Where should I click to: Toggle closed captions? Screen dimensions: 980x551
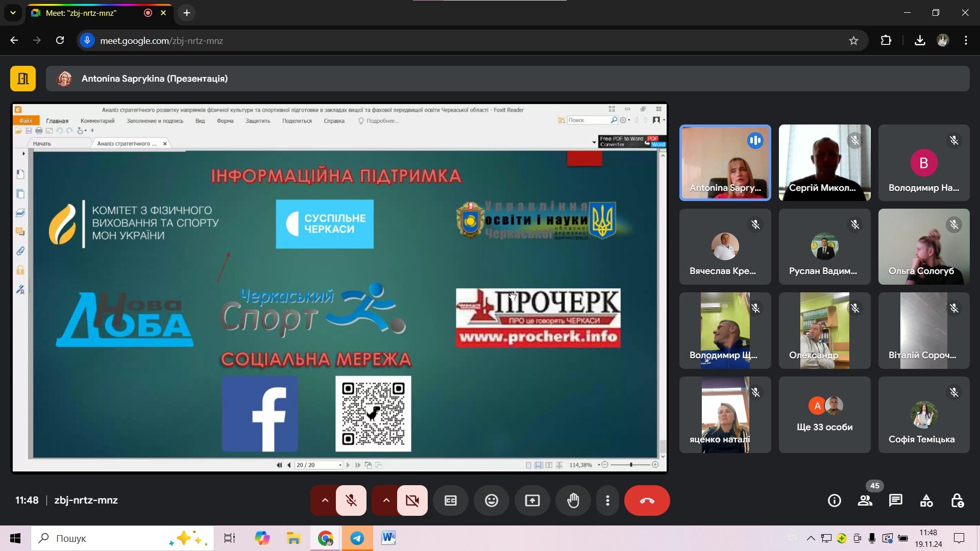click(451, 500)
